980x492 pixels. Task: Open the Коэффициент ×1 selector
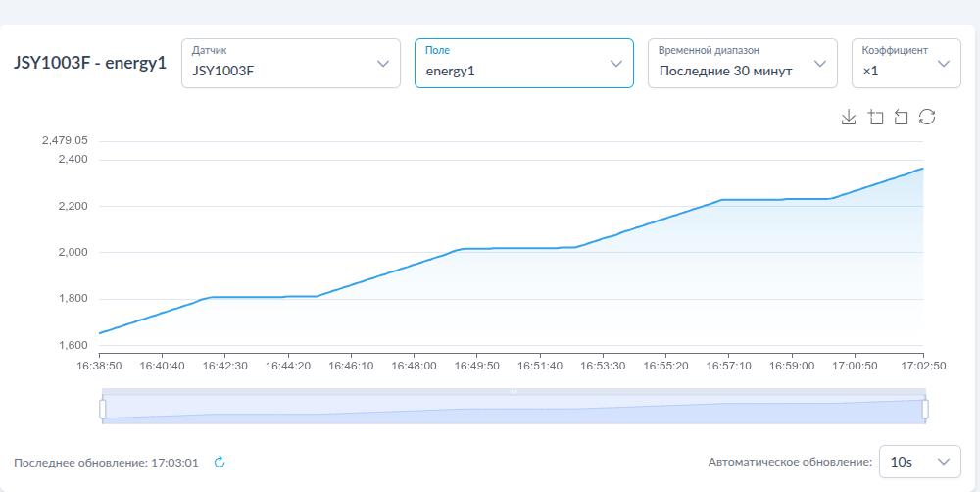coord(905,64)
